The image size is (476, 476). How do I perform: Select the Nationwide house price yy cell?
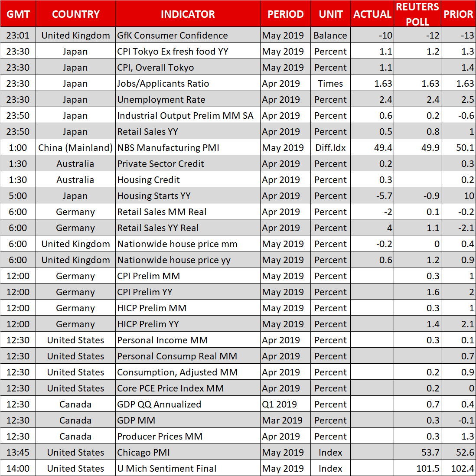pos(188,260)
